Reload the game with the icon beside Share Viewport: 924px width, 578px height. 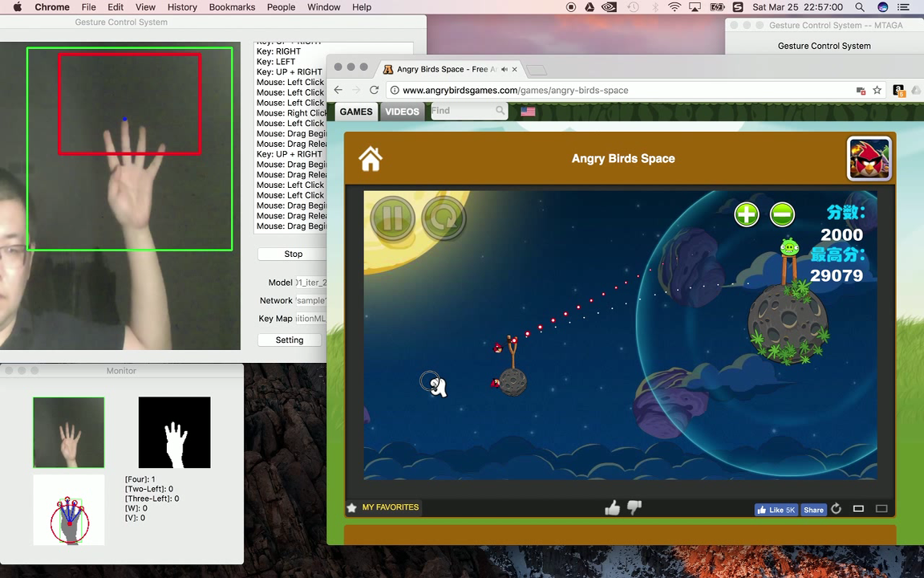pos(836,509)
